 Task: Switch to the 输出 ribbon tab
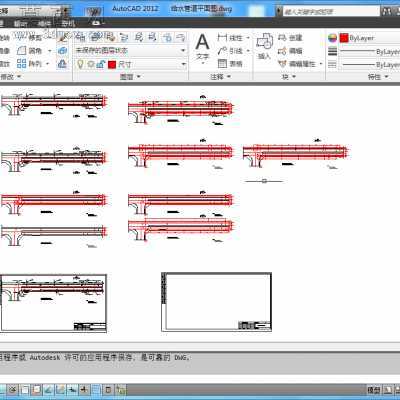[x=21, y=24]
